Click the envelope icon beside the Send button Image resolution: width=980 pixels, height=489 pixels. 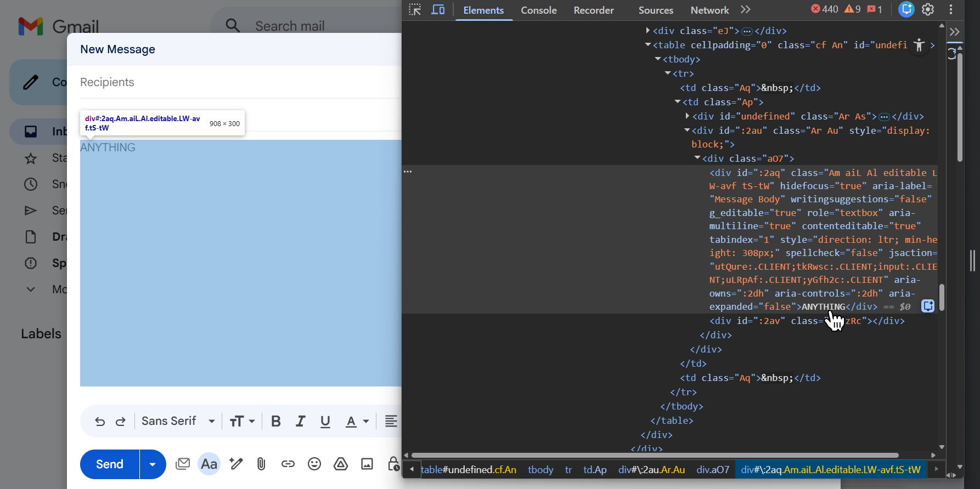tap(183, 464)
